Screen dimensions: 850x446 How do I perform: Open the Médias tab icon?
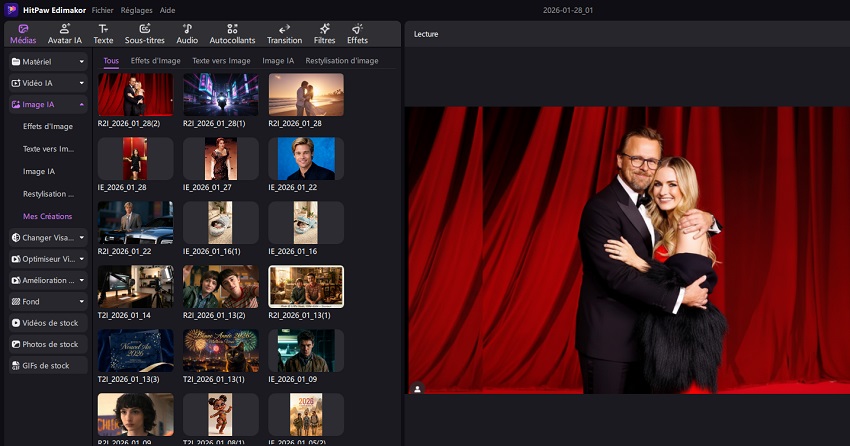pyautogui.click(x=23, y=29)
